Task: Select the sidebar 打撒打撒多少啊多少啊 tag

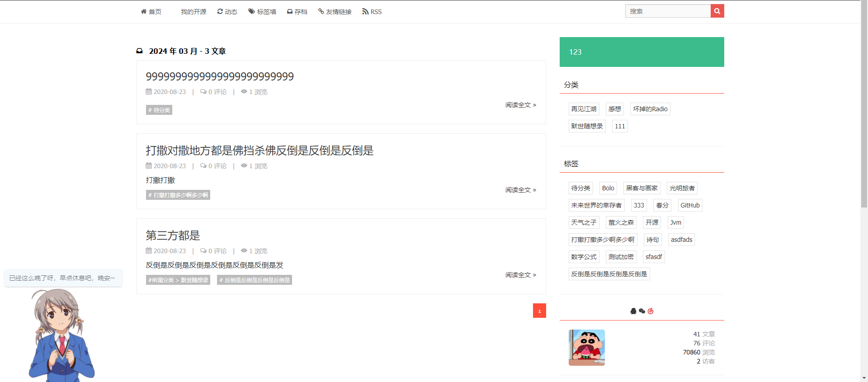Action: point(603,240)
